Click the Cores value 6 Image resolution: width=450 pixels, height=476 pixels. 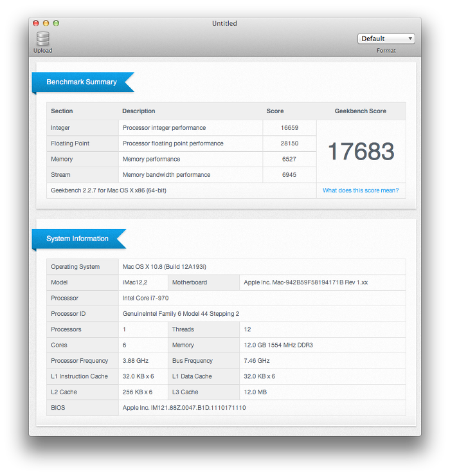click(125, 345)
